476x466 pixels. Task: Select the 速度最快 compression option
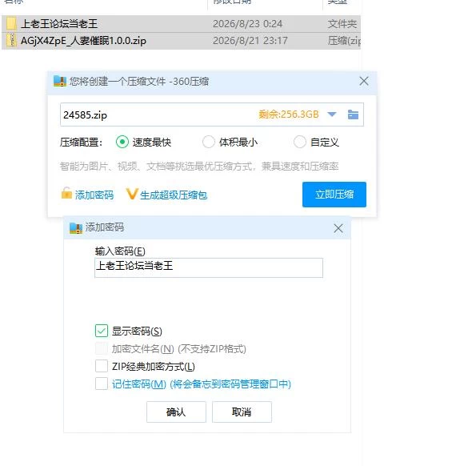pos(122,142)
